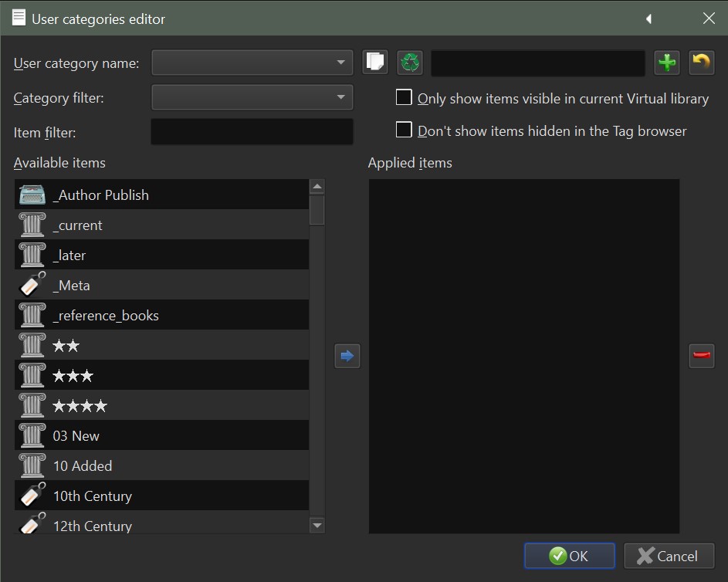Click the scroll down arrow in Available items

pos(317,526)
